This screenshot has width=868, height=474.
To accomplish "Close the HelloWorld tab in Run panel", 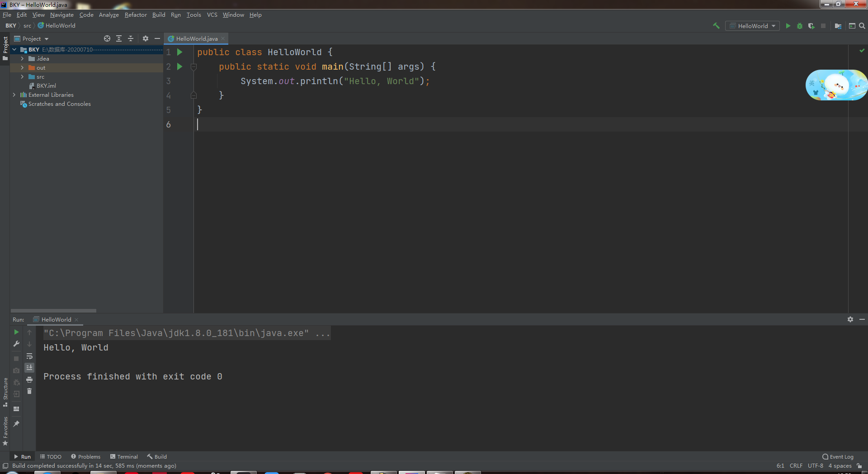I will point(76,320).
